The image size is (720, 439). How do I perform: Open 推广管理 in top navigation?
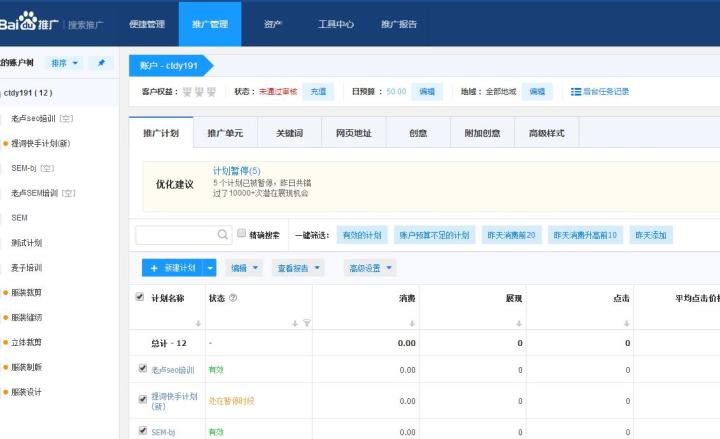pos(210,24)
